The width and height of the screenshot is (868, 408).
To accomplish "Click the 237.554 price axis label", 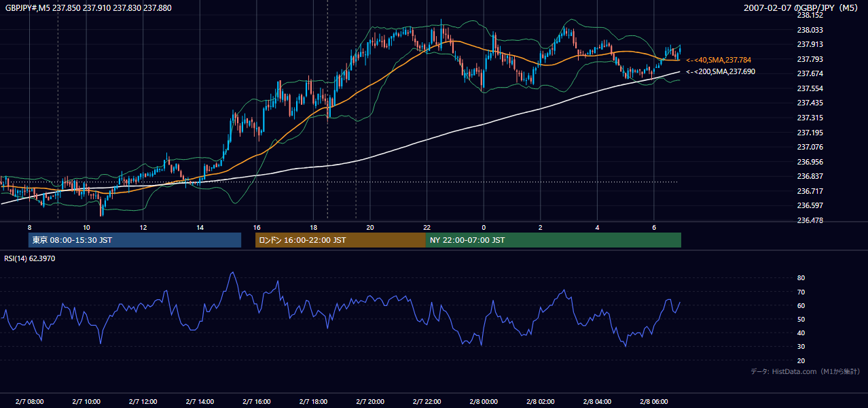I will point(810,88).
